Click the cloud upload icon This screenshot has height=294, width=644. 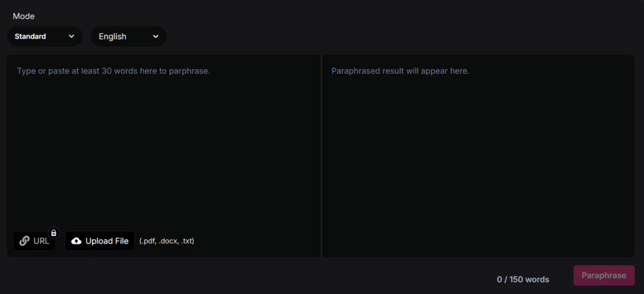coord(76,241)
